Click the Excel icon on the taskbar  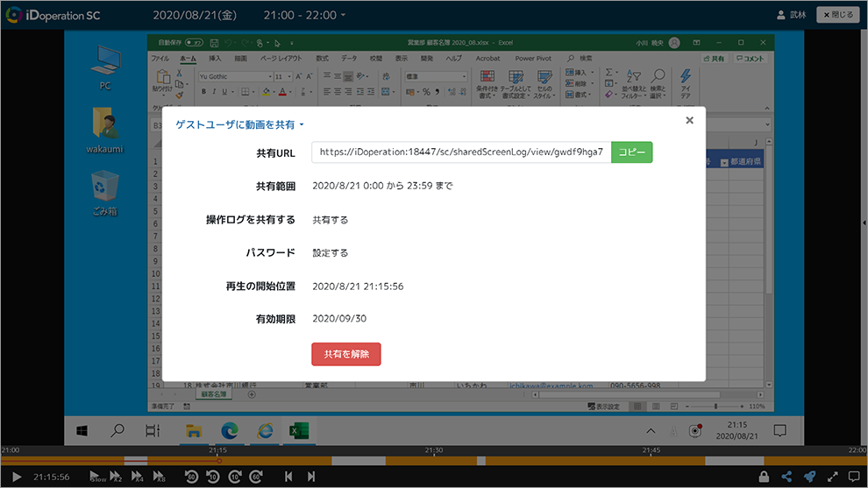tap(299, 431)
